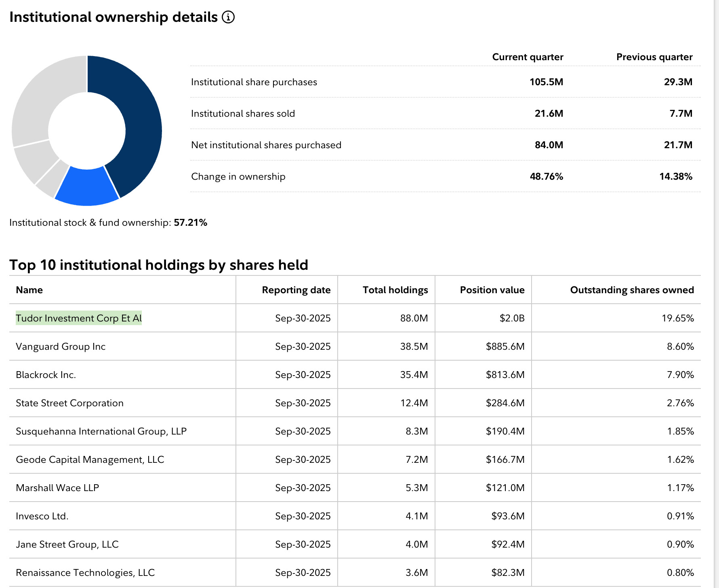Click the 7.7M shares sold value

coord(681,113)
